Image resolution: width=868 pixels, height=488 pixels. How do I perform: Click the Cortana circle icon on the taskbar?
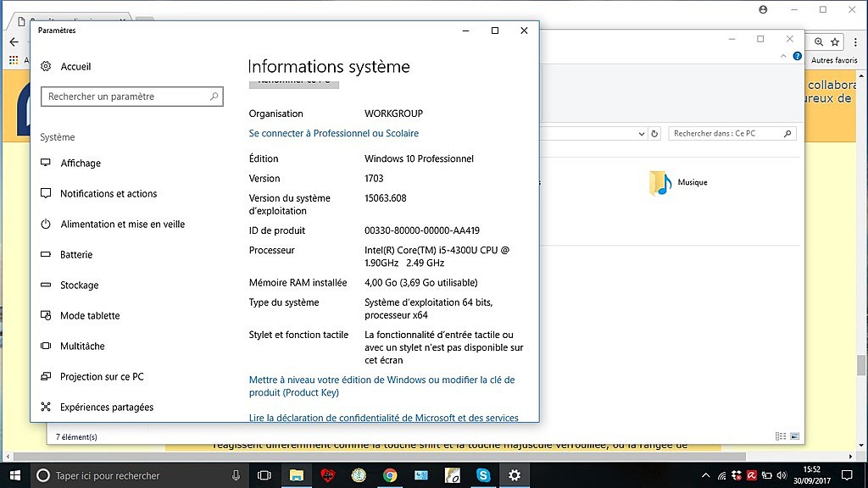43,475
